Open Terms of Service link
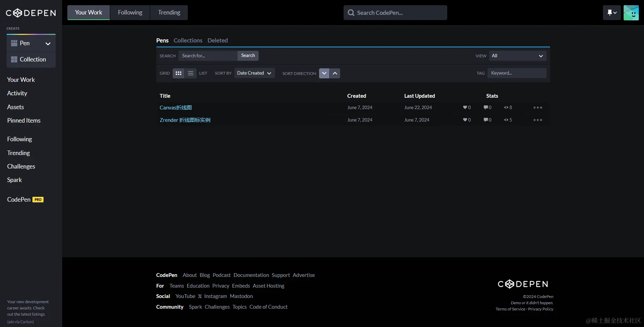This screenshot has height=327, width=644. (510, 309)
